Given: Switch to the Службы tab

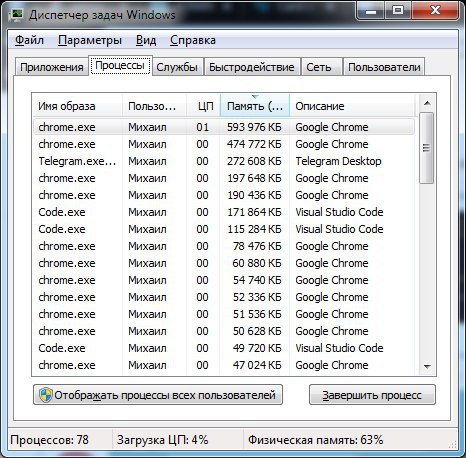Looking at the screenshot, I should [177, 67].
